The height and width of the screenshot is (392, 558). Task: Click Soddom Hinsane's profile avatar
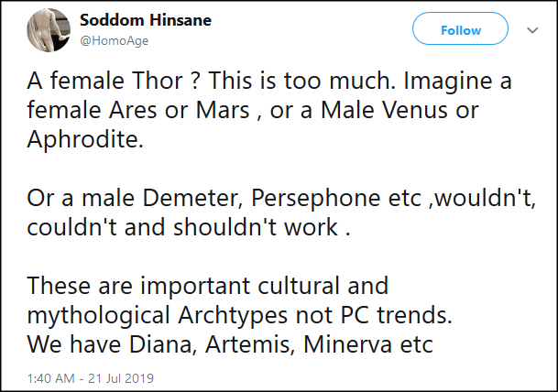[x=49, y=31]
